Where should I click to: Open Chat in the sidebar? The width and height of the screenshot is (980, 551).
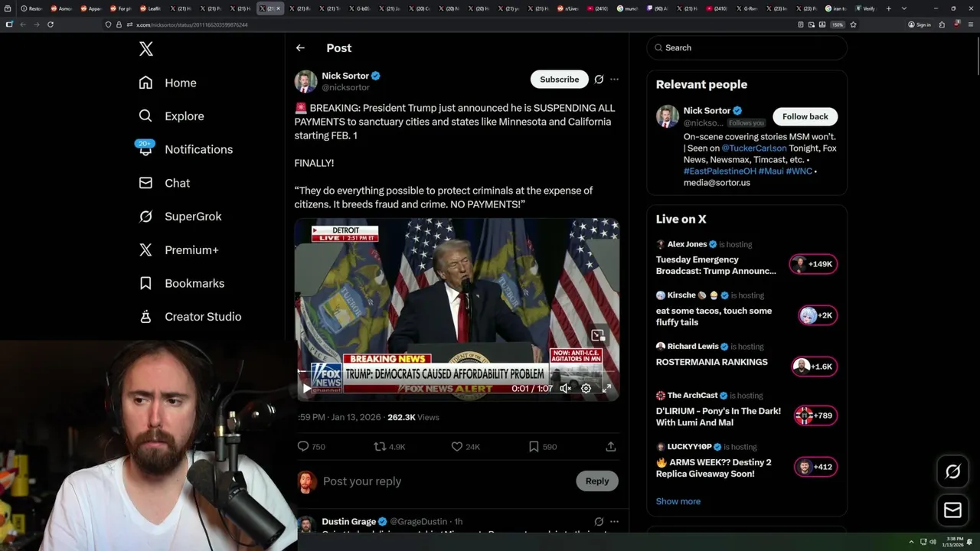(x=165, y=183)
